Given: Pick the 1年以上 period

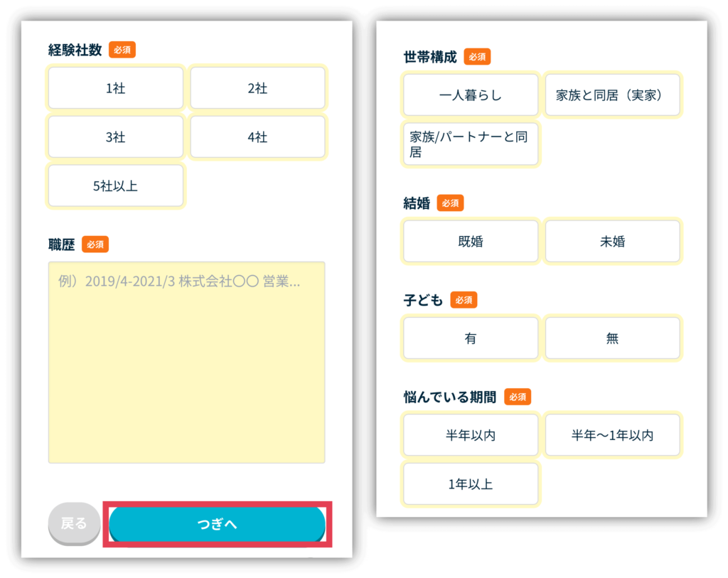Looking at the screenshot, I should coord(471,483).
